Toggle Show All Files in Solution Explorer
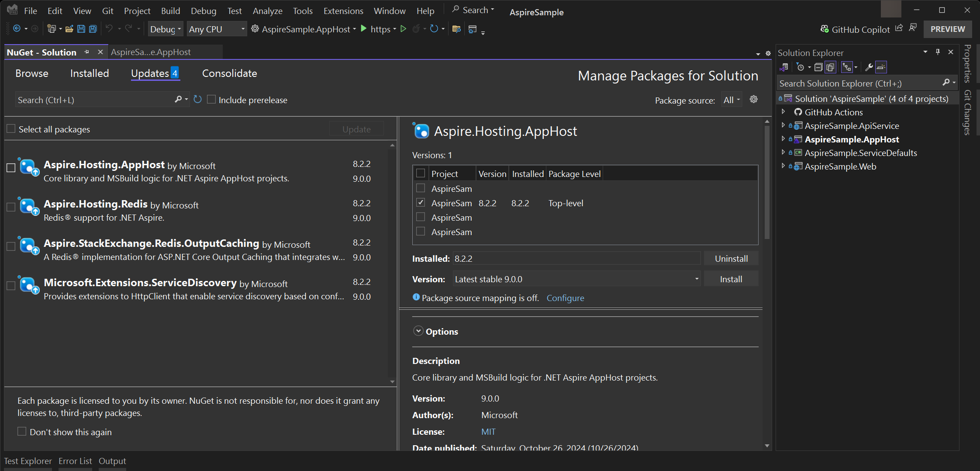Image resolution: width=980 pixels, height=471 pixels. click(x=830, y=67)
